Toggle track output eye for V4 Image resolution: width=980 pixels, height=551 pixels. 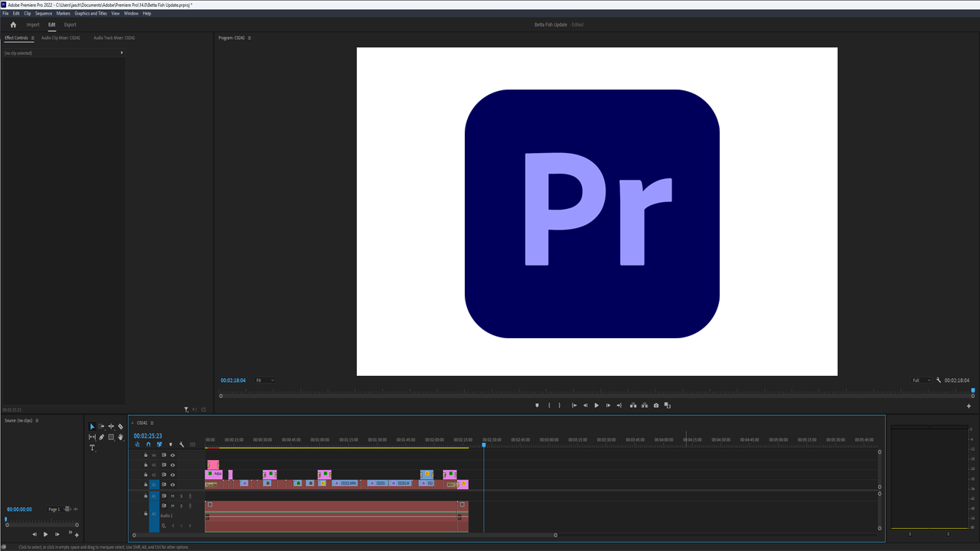tap(172, 455)
